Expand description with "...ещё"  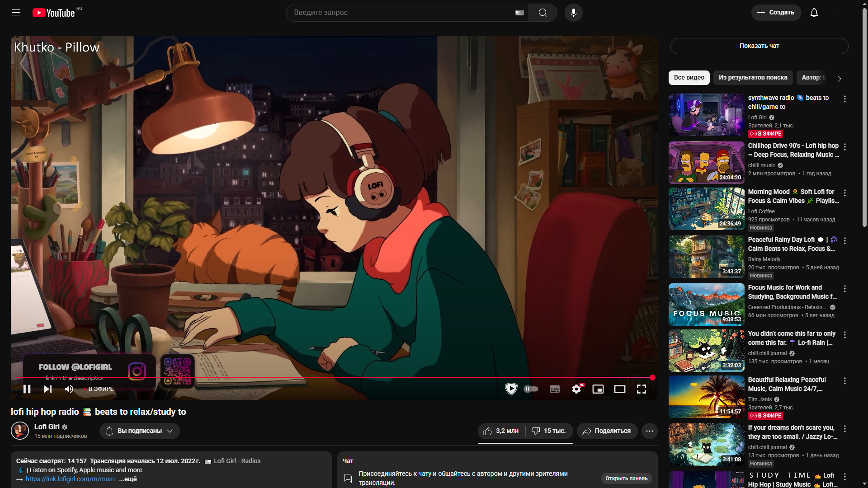point(128,479)
